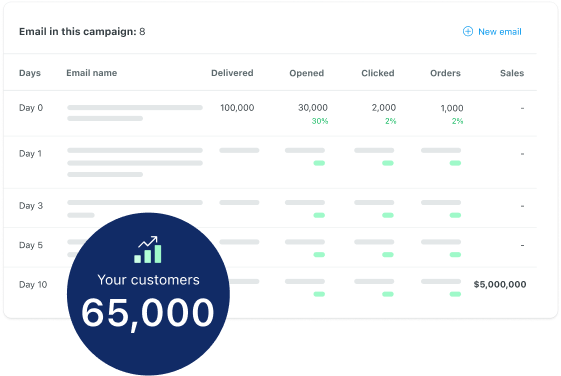Select the Day 3 row label
The height and width of the screenshot is (376, 561).
31,206
